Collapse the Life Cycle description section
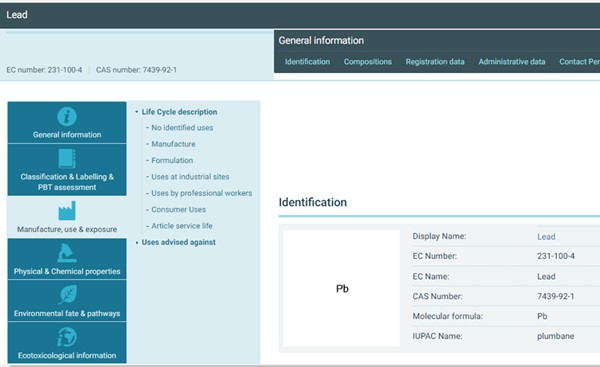The height and width of the screenshot is (367, 600). [x=137, y=112]
